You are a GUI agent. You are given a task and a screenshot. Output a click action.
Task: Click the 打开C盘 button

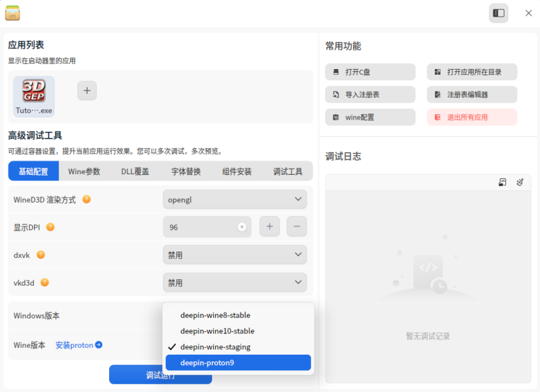click(x=370, y=72)
